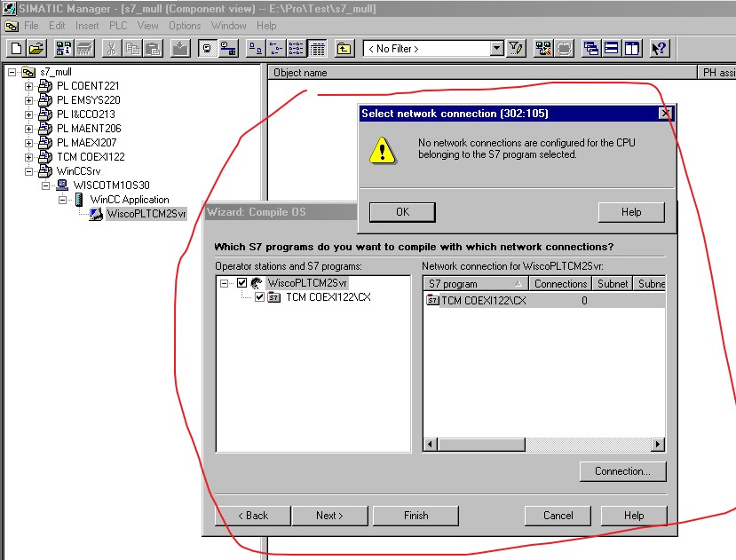Click Help in the network connection dialog

tap(631, 212)
